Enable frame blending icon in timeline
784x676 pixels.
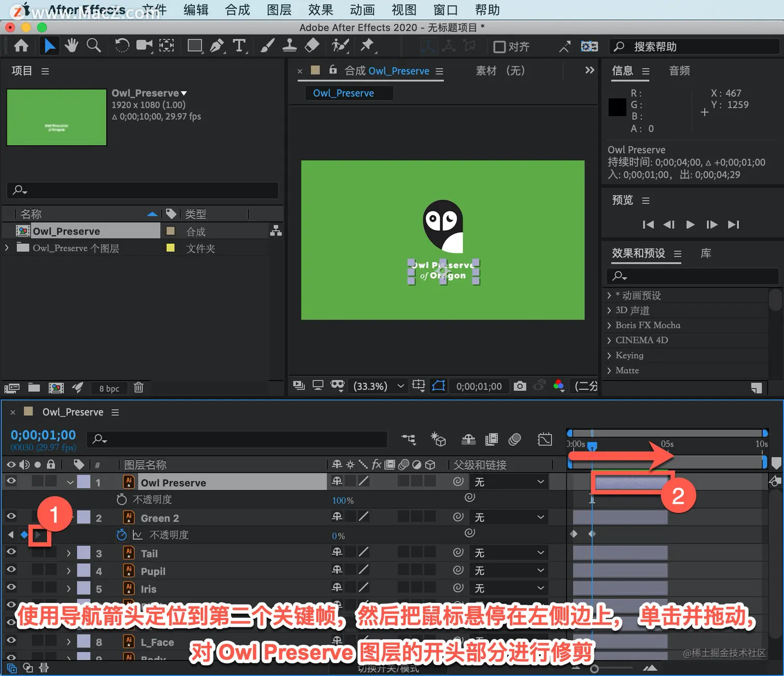point(492,440)
